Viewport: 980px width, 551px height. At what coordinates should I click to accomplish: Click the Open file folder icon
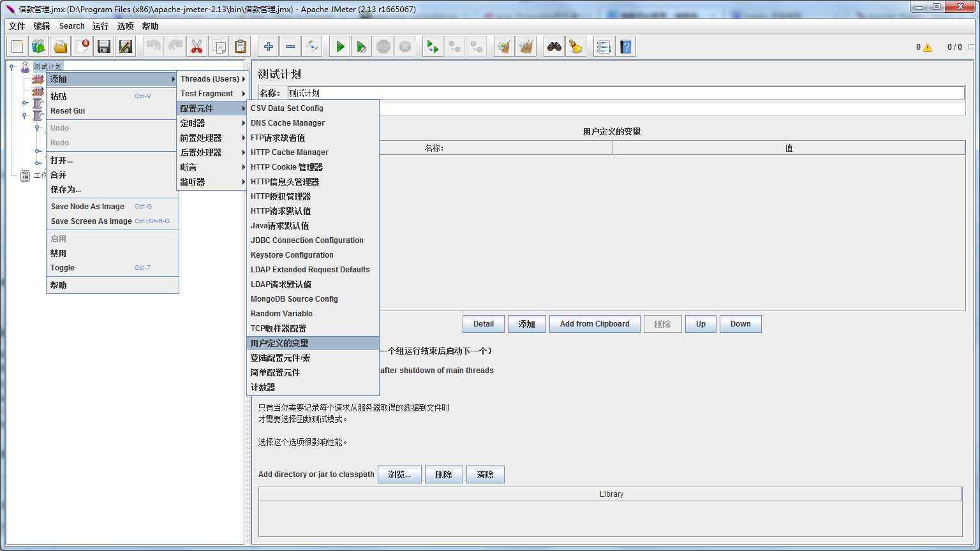(x=61, y=47)
